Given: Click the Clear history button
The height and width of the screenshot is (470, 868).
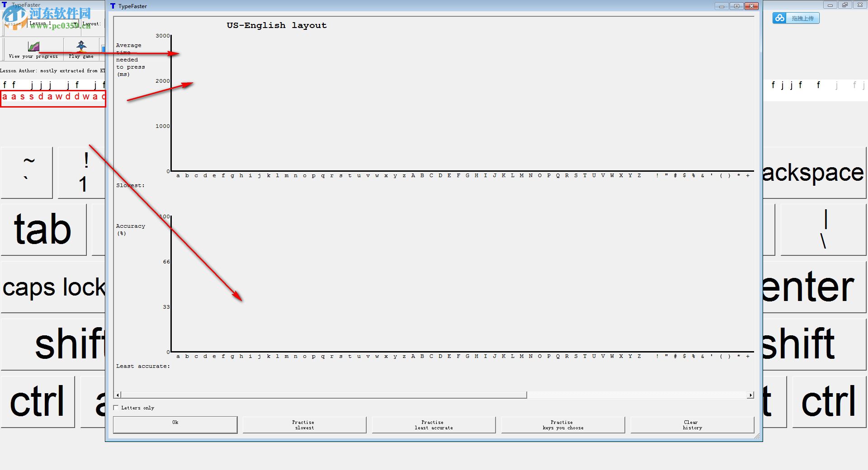Looking at the screenshot, I should coord(692,425).
